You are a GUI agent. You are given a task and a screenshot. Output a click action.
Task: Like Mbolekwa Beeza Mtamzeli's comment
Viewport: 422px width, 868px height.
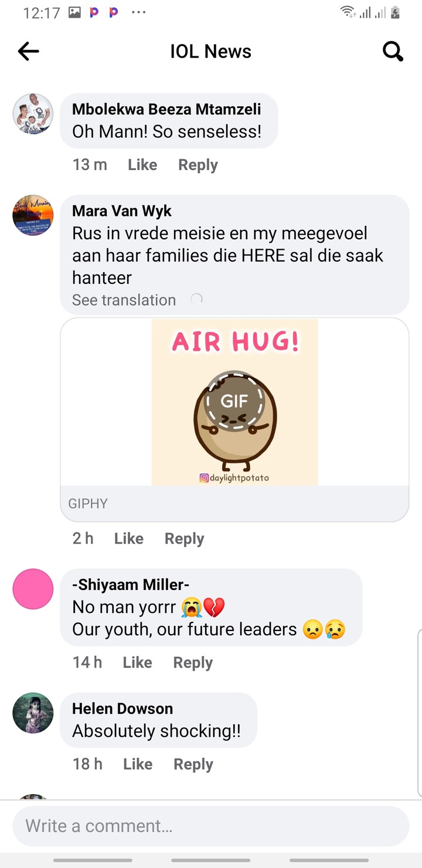click(142, 165)
